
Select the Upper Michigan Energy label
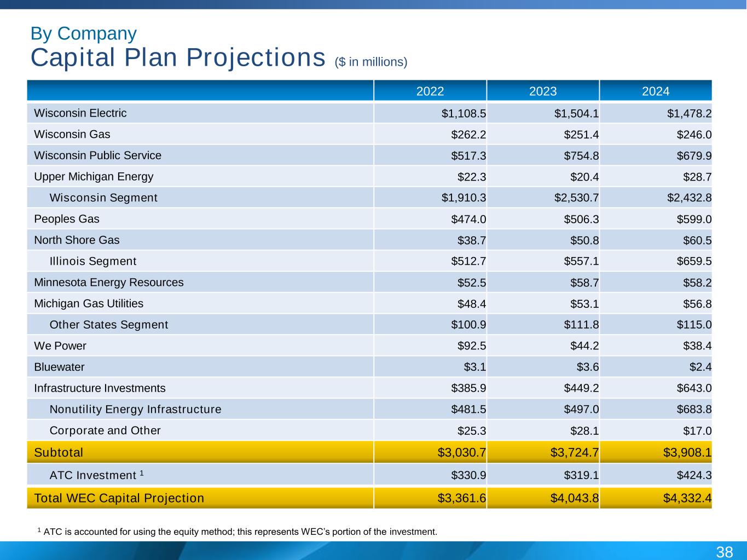click(94, 177)
